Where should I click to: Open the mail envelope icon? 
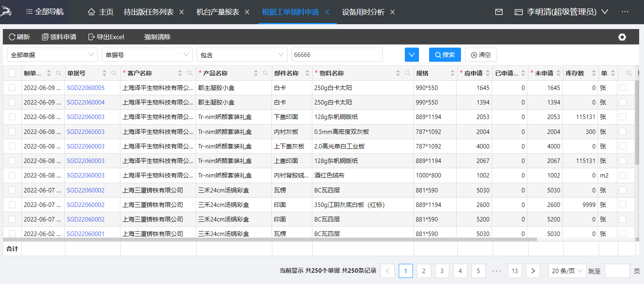(499, 12)
